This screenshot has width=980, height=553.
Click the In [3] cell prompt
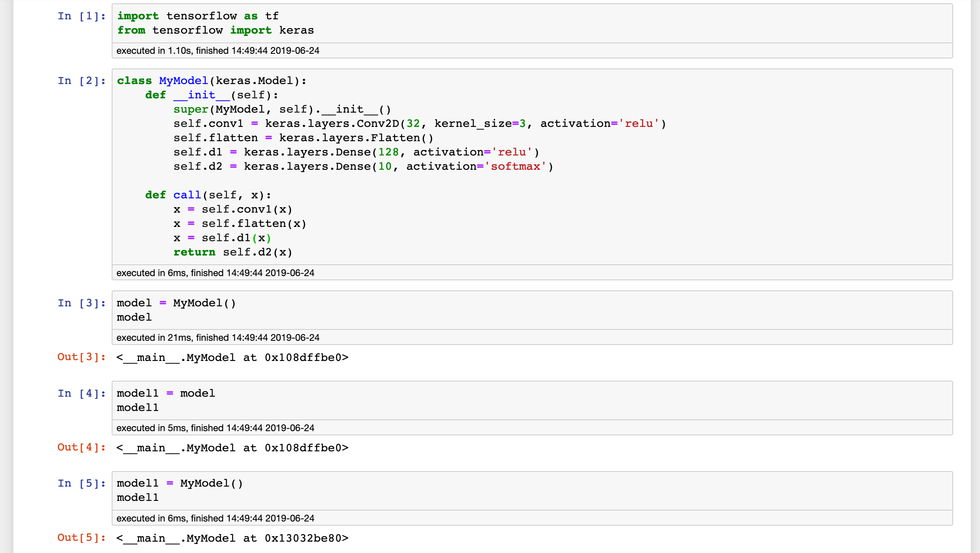coord(81,303)
